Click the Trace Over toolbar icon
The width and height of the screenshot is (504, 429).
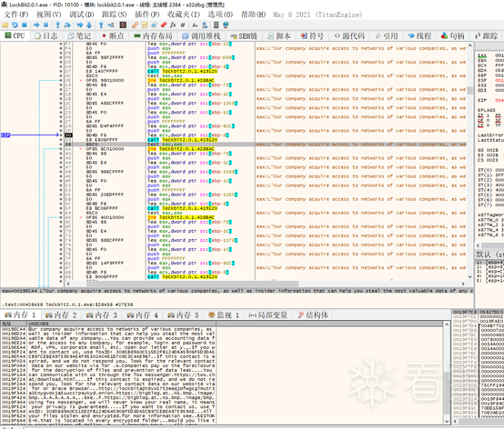89,25
